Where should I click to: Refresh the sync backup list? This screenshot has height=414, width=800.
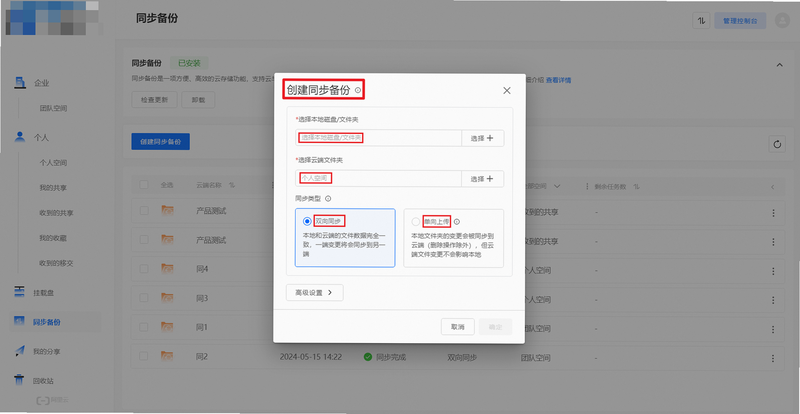777,144
